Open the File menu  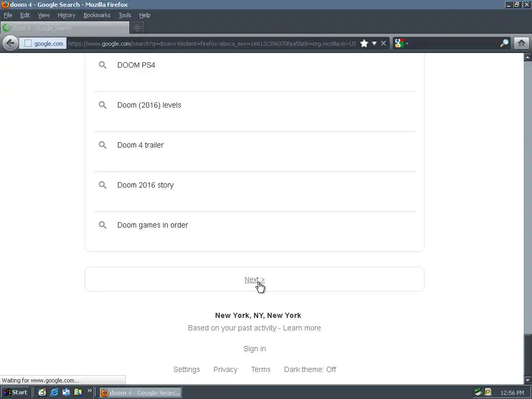click(x=8, y=15)
